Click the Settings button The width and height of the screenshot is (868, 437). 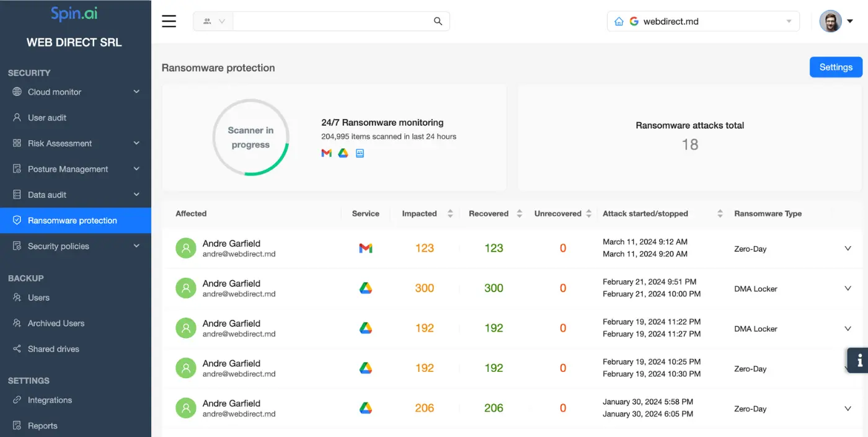pyautogui.click(x=835, y=66)
